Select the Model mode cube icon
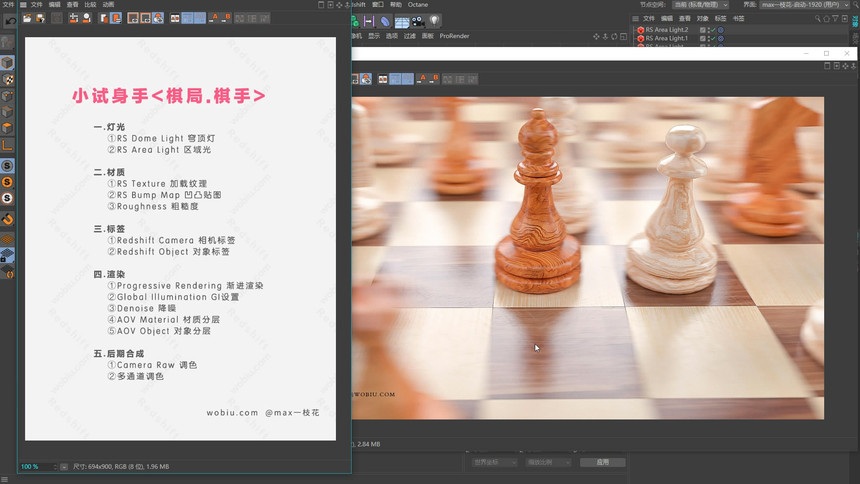 click(7, 63)
